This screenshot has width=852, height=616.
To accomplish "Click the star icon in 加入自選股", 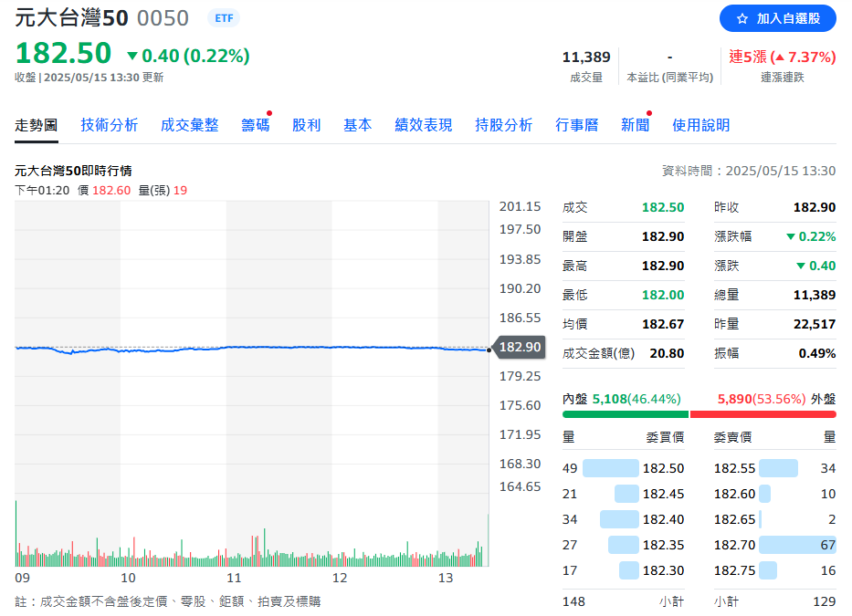I will tap(742, 19).
